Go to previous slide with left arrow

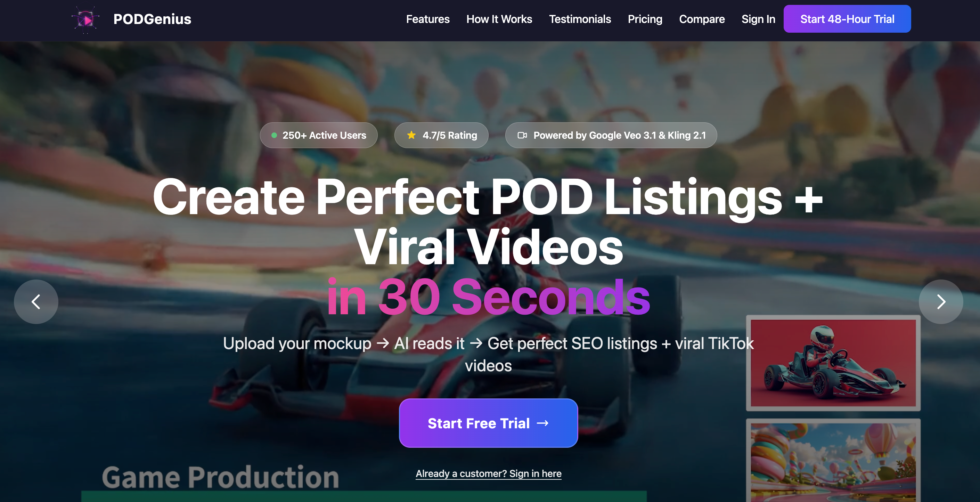[x=36, y=302]
